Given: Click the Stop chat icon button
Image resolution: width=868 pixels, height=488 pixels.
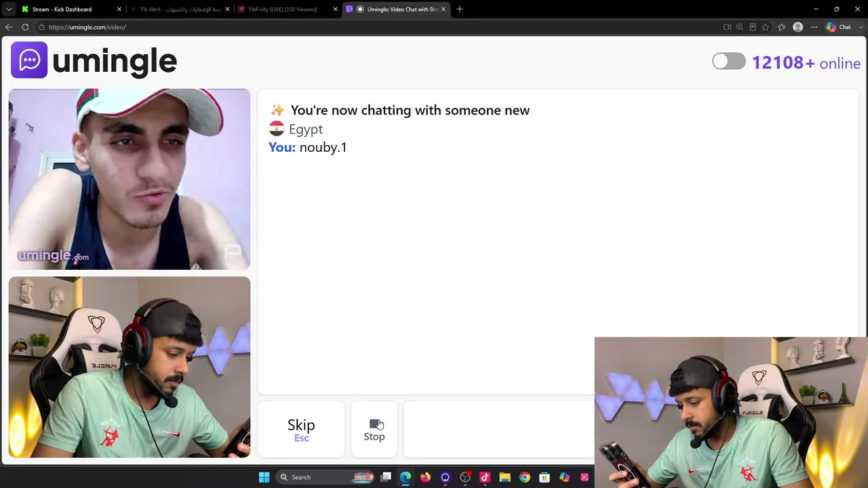Looking at the screenshot, I should tap(374, 430).
